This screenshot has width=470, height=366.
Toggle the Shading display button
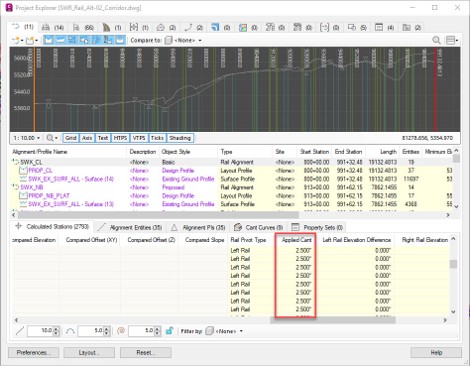[180, 138]
